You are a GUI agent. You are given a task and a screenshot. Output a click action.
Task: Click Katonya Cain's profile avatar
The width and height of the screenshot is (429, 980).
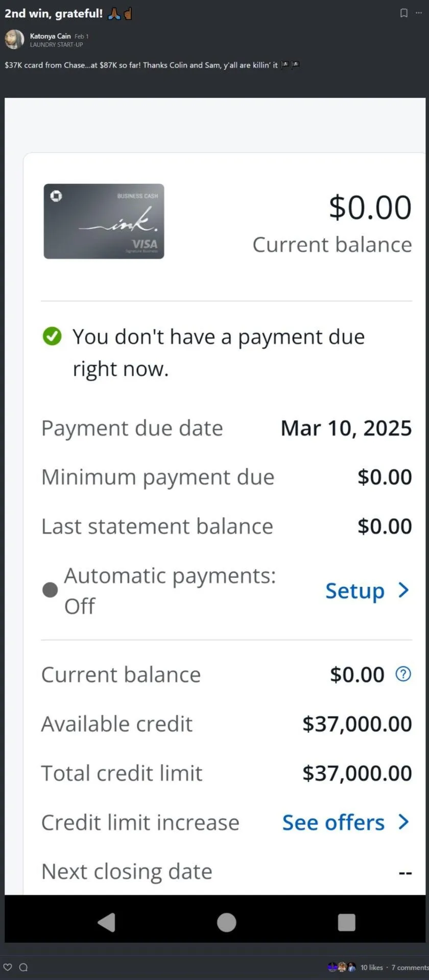(x=14, y=39)
